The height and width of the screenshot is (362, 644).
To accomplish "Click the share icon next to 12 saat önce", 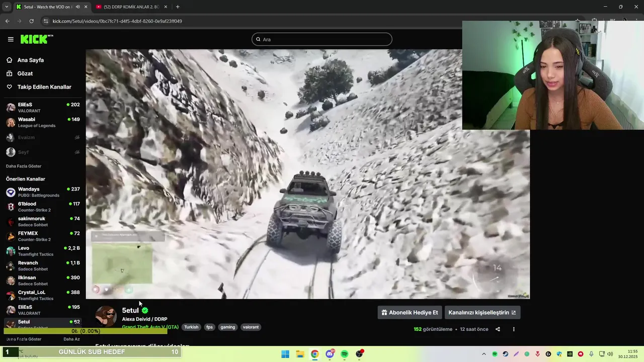I will pyautogui.click(x=498, y=329).
